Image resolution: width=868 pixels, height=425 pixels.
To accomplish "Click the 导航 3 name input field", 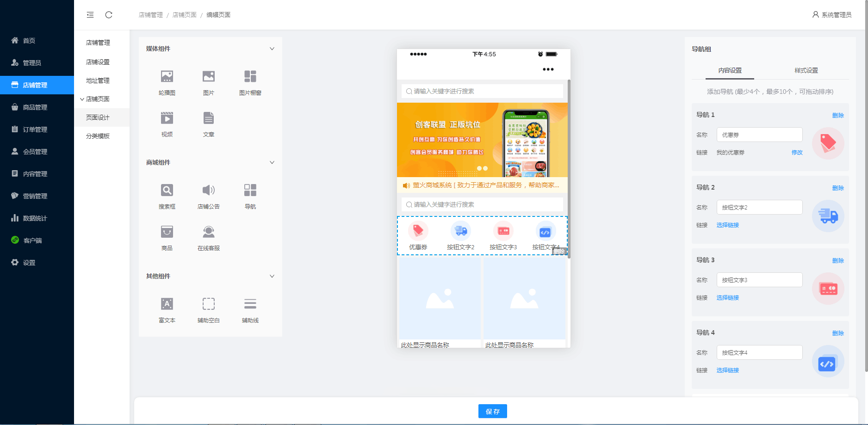I will point(759,280).
